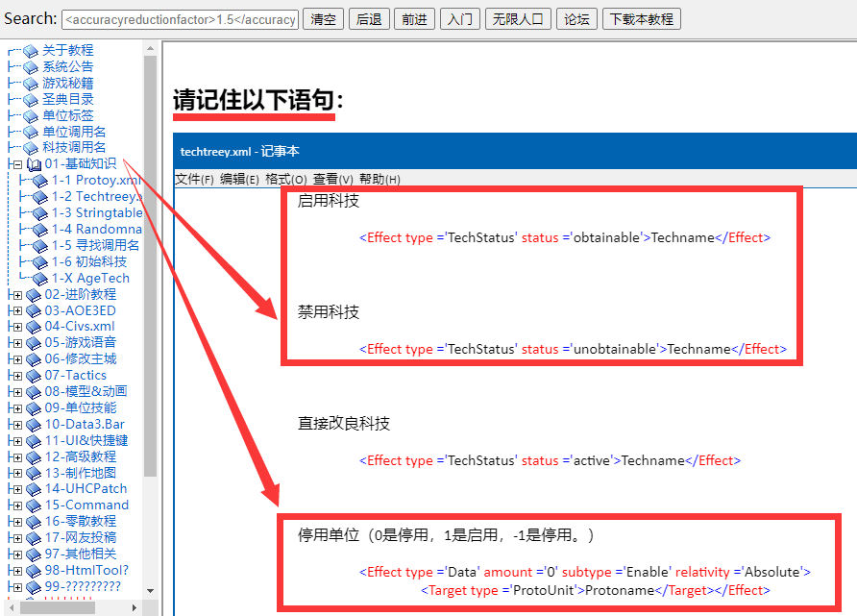Click the book icon beside 10-Data3.Bar
This screenshot has height=616, width=857.
[x=34, y=425]
